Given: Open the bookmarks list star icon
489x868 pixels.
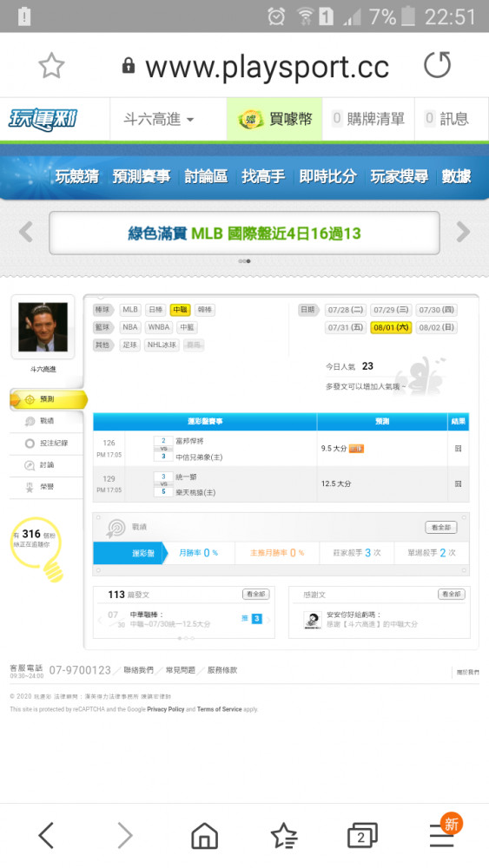Looking at the screenshot, I should point(283,835).
